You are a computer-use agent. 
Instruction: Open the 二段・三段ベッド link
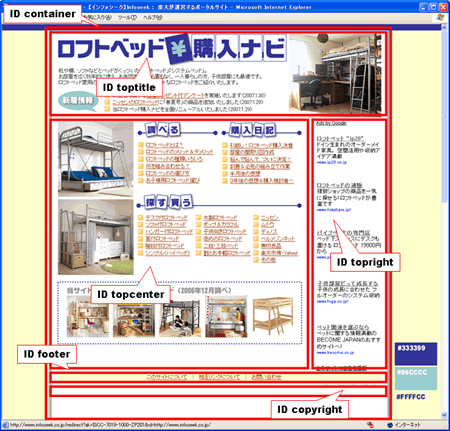[x=221, y=246]
